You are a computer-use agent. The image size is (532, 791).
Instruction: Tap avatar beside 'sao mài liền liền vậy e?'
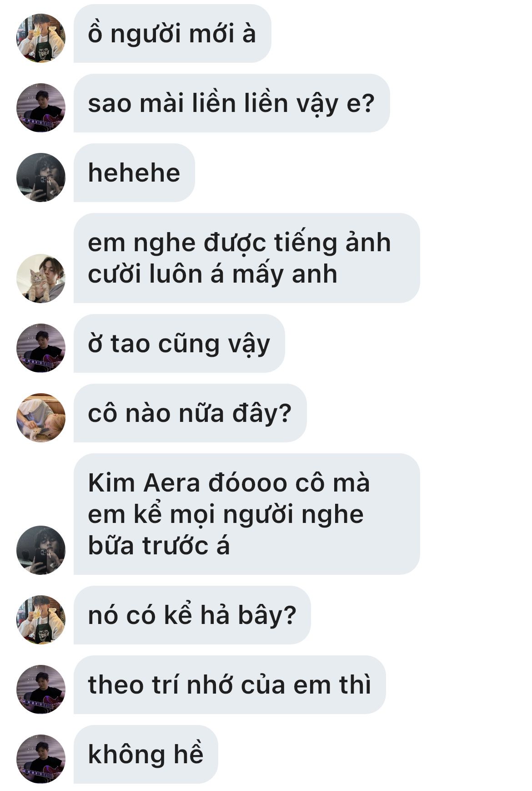[41, 107]
